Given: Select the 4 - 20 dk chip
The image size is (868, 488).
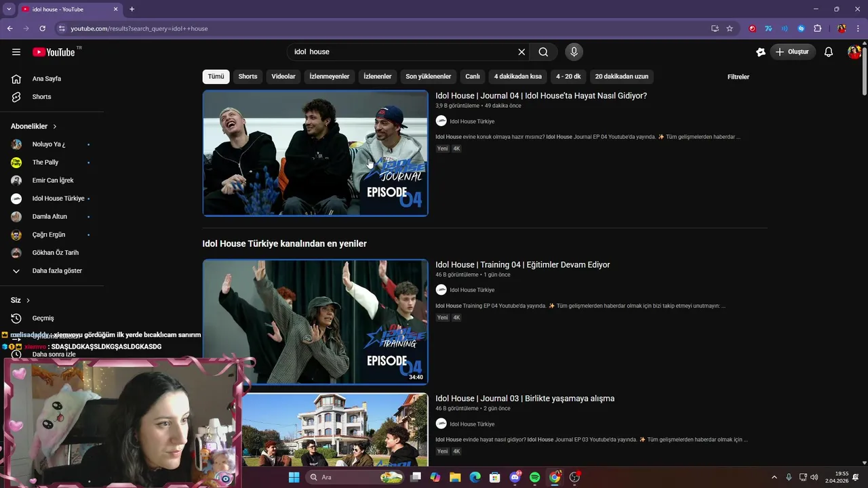Looking at the screenshot, I should click(568, 77).
